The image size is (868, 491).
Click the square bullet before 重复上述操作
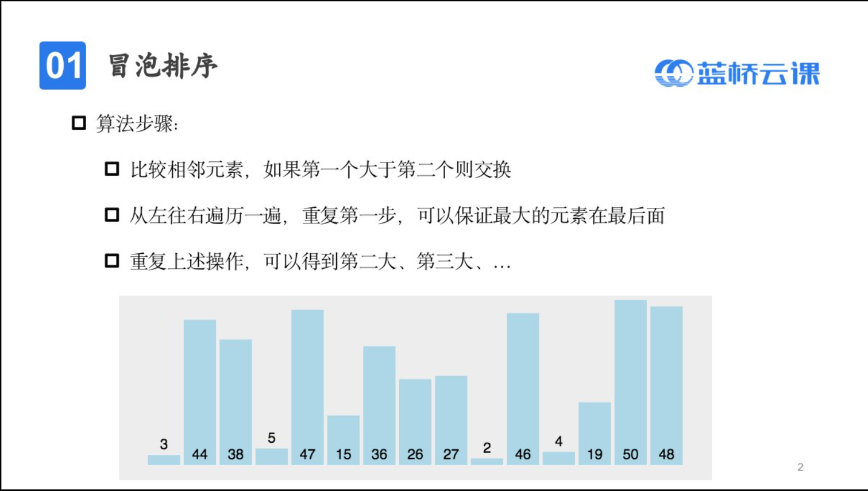point(112,261)
